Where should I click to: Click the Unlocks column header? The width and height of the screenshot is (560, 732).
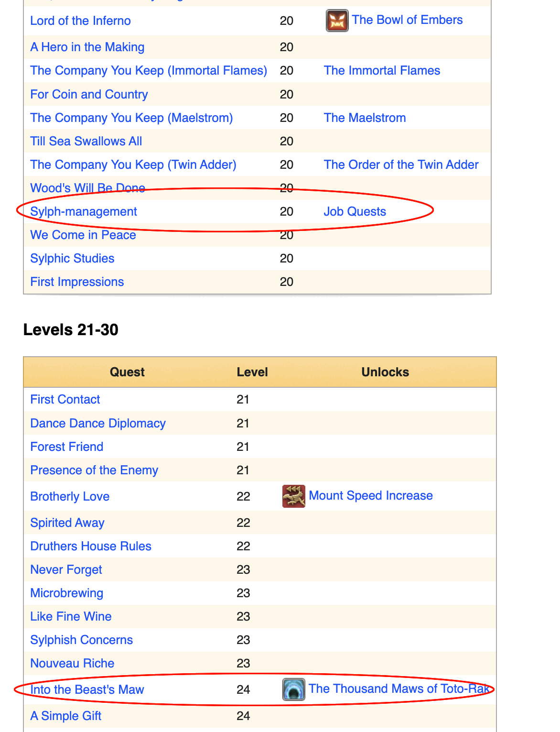pos(385,372)
